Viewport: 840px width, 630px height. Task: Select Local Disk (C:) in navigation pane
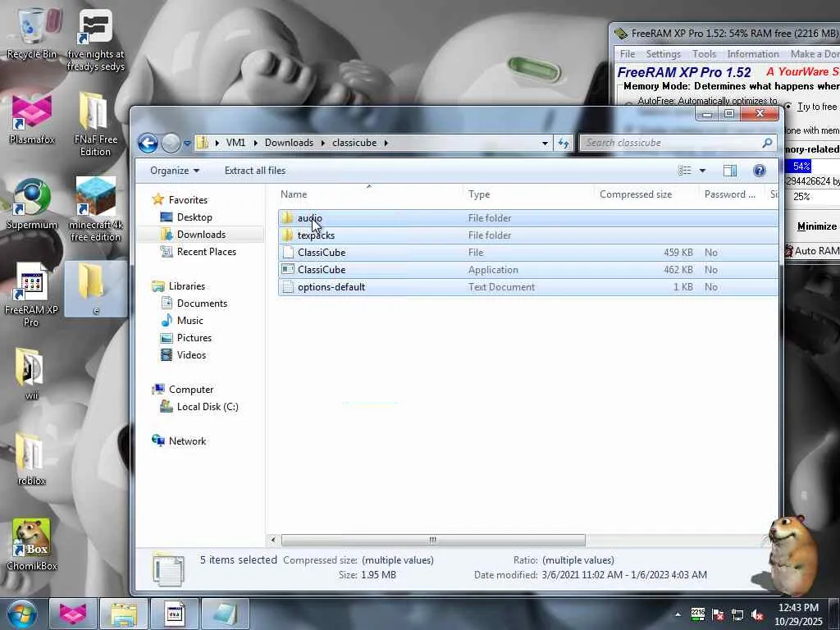208,407
